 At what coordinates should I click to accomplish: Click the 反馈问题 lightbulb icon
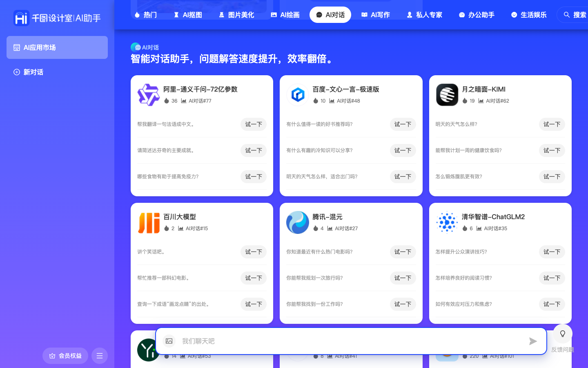point(563,334)
